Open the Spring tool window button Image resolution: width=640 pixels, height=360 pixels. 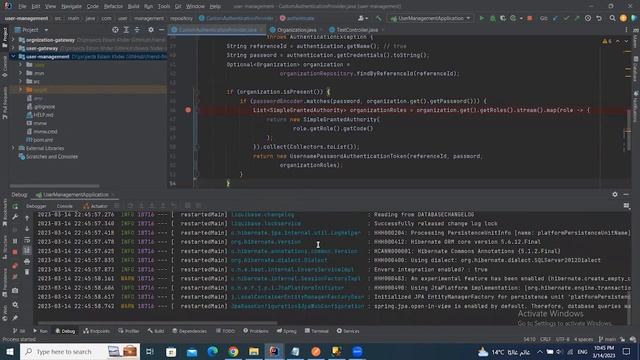click(x=287, y=331)
